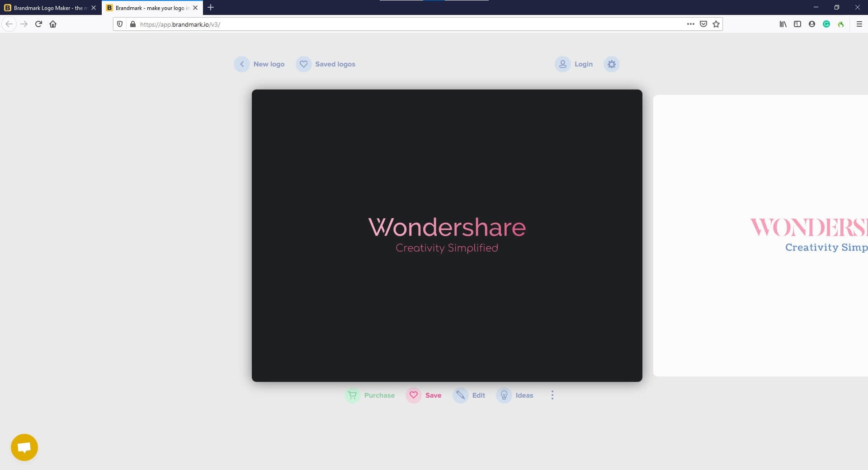Toggle the browser sidebar view

coord(797,24)
